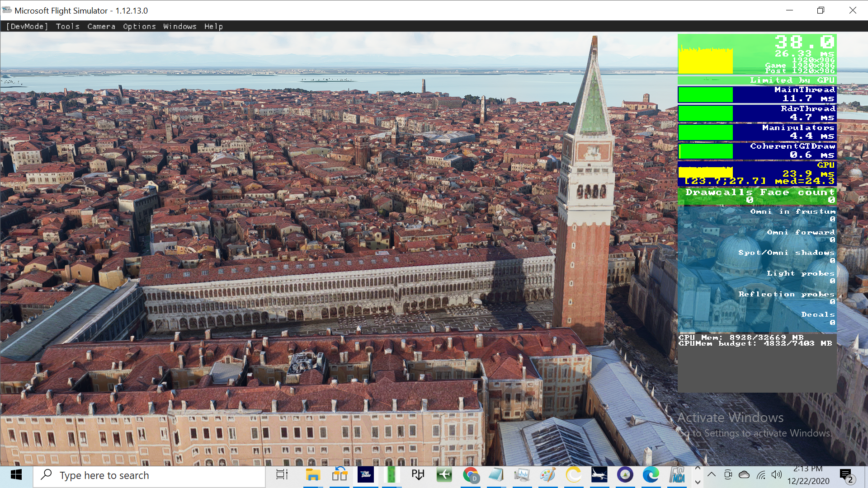Open the yellow crescent app taskbar icon
This screenshot has height=488, width=868.
(574, 475)
